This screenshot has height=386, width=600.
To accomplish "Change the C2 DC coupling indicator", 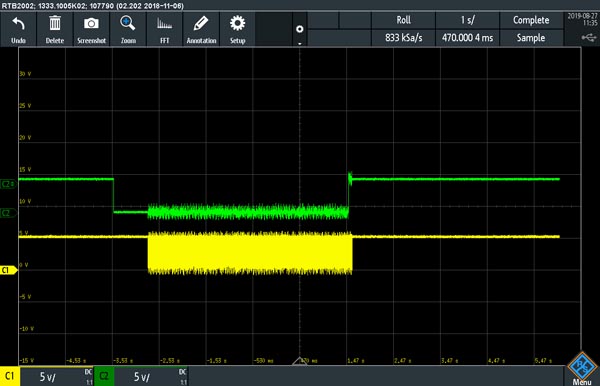I will click(183, 372).
